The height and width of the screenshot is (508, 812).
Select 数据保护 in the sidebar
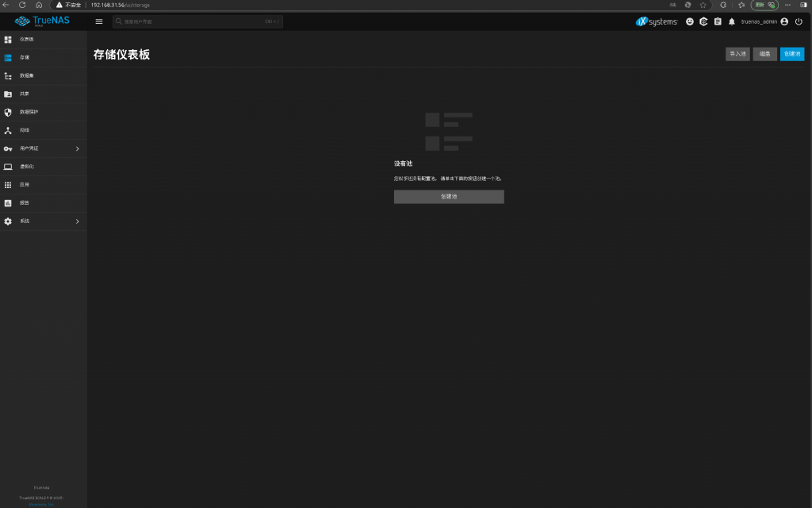pyautogui.click(x=29, y=112)
